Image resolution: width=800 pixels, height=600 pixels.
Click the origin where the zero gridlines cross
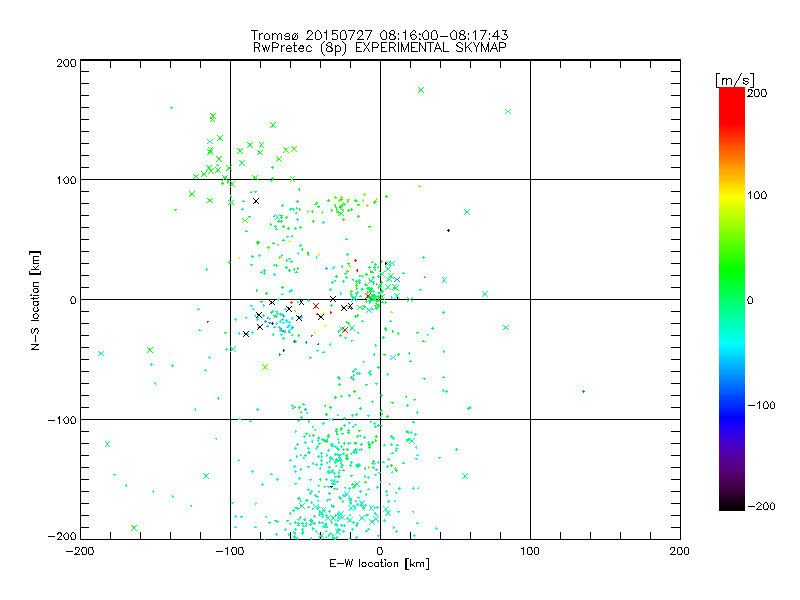(x=380, y=299)
